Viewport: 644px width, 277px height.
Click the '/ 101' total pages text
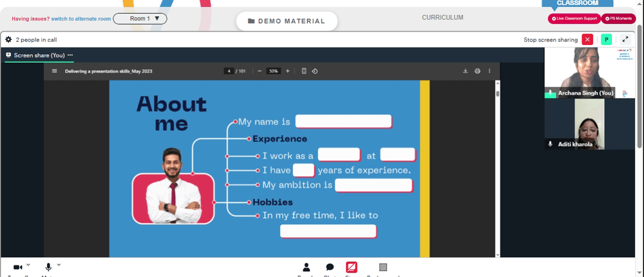(241, 71)
